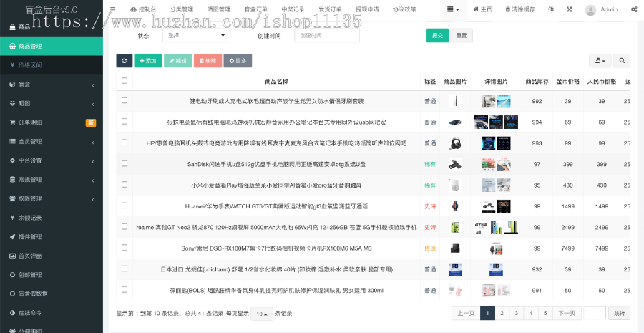Toggle the select-all checkbox in table header
644x333 pixels.
coord(125,81)
